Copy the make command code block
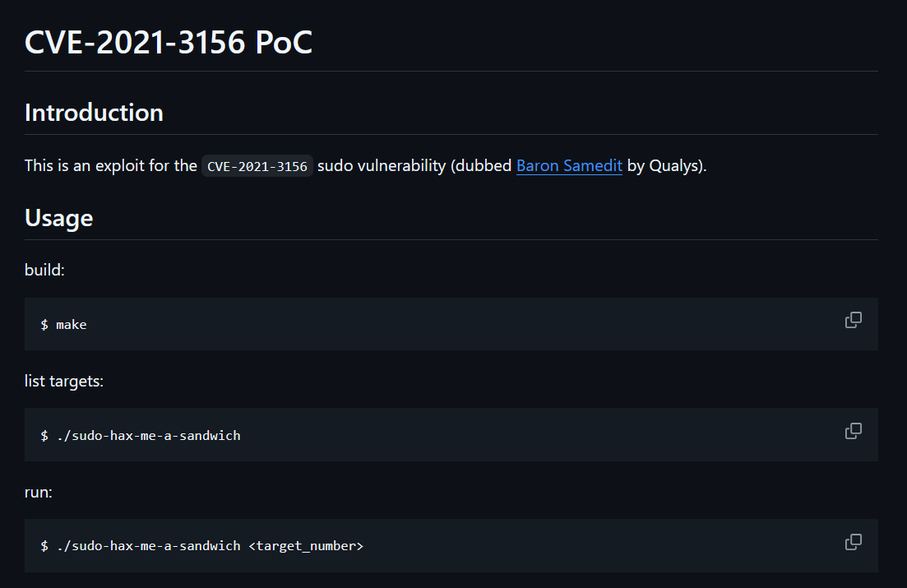The width and height of the screenshot is (907, 588). click(854, 320)
